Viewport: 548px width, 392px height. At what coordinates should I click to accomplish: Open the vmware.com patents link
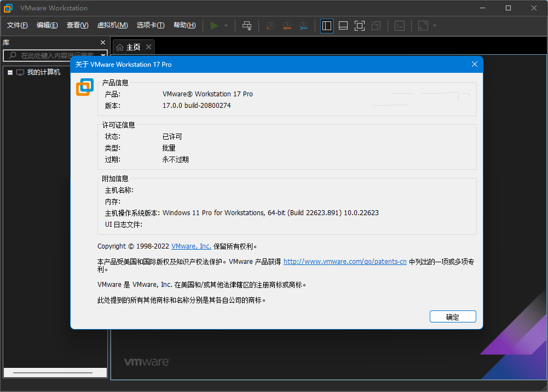(x=345, y=261)
